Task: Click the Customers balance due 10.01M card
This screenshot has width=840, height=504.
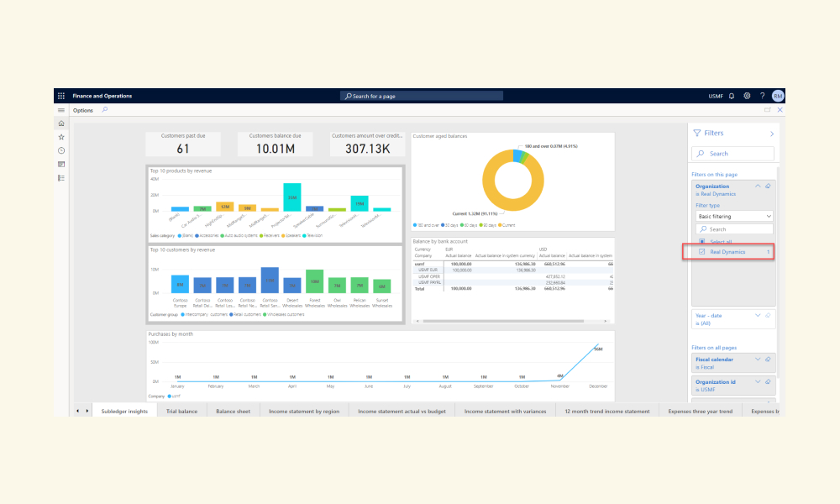Action: [x=275, y=144]
